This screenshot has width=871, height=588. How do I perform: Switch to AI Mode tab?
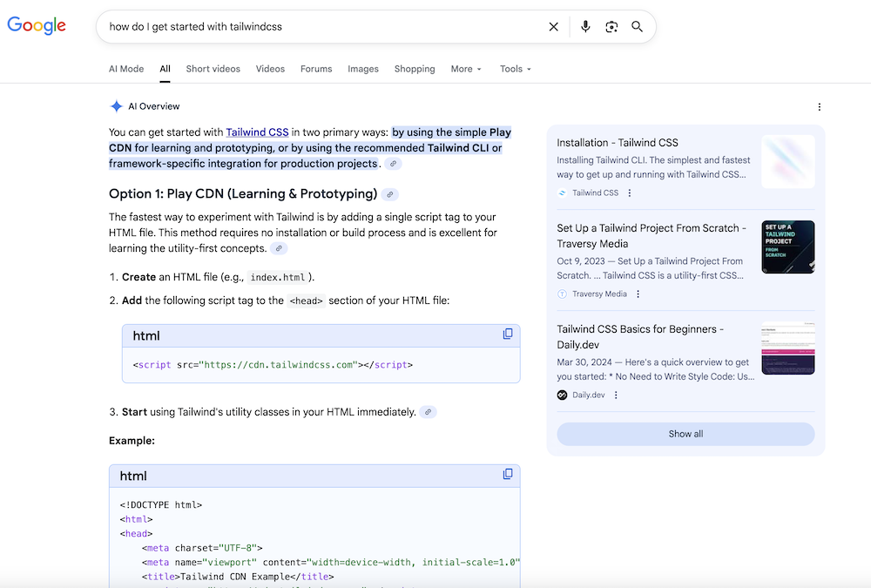coord(126,69)
